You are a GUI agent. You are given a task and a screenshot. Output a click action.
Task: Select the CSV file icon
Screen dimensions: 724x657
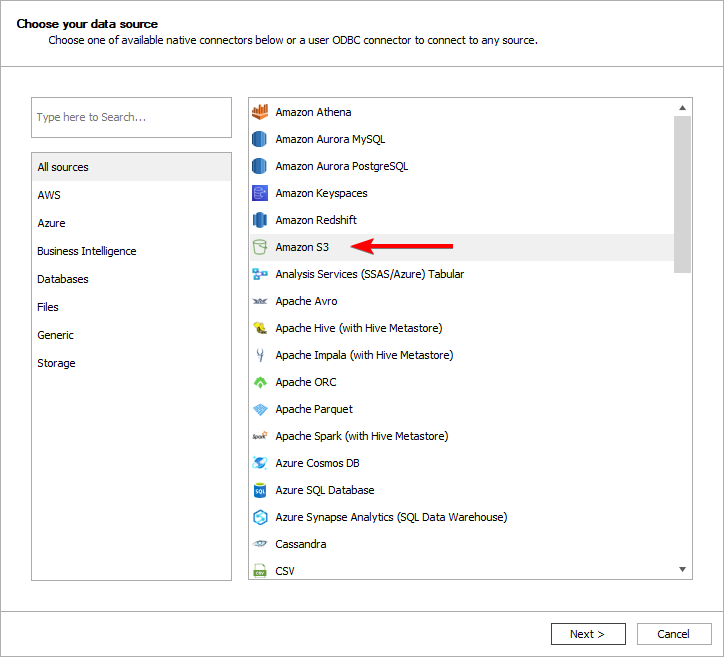(260, 571)
